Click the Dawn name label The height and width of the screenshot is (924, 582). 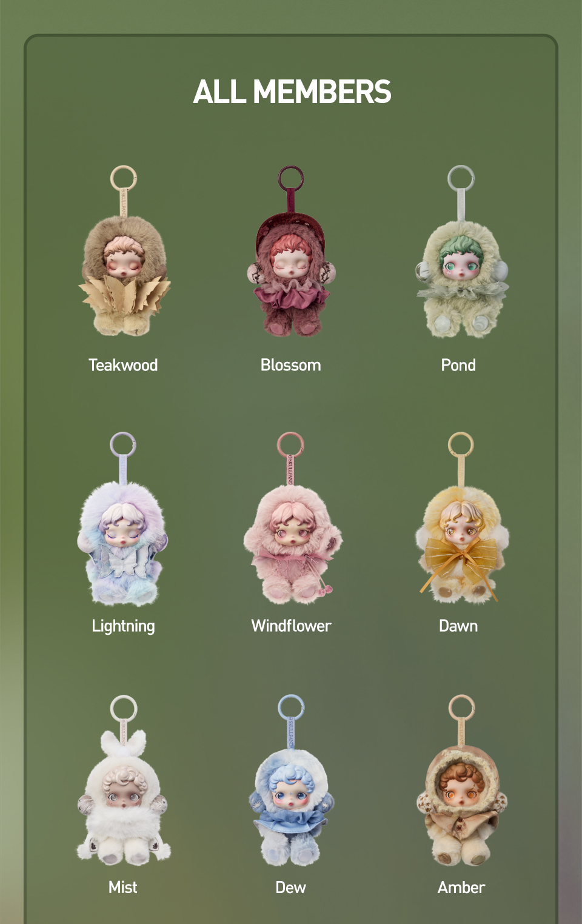click(458, 626)
